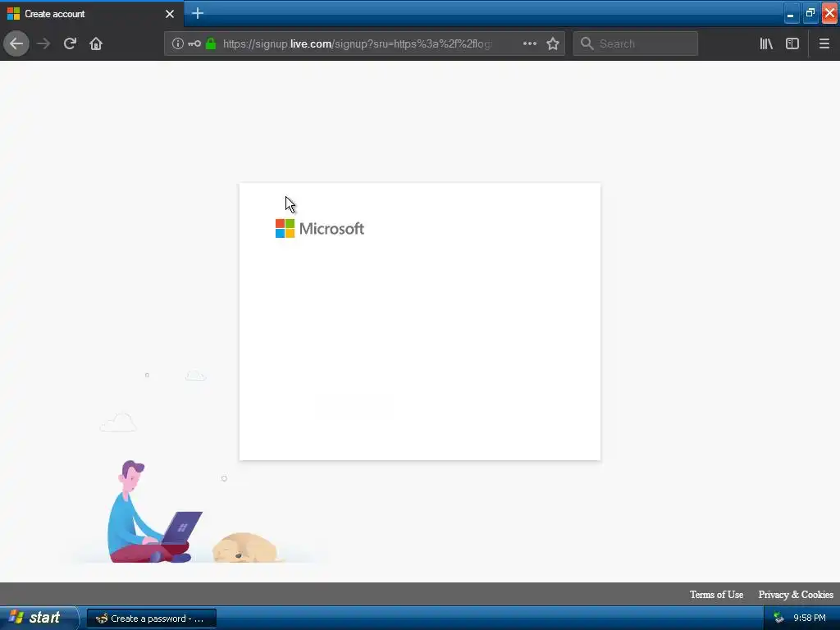This screenshot has height=630, width=840.
Task: Click into the Search box
Action: tap(636, 43)
